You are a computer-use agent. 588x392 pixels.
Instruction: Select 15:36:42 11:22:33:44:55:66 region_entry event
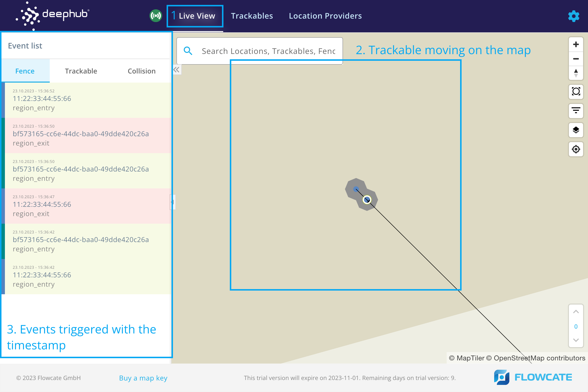pyautogui.click(x=86, y=277)
